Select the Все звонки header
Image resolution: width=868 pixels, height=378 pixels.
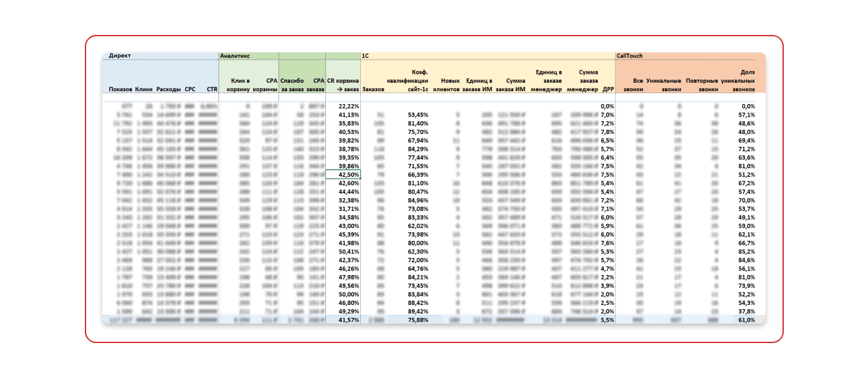point(634,85)
